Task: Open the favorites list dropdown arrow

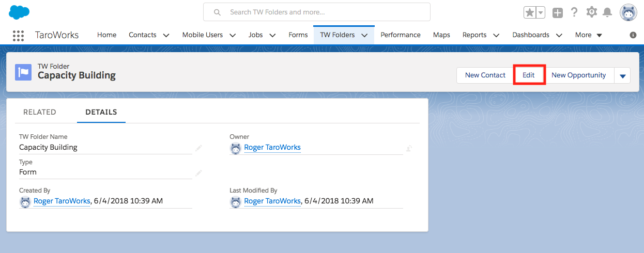Action: coord(540,12)
